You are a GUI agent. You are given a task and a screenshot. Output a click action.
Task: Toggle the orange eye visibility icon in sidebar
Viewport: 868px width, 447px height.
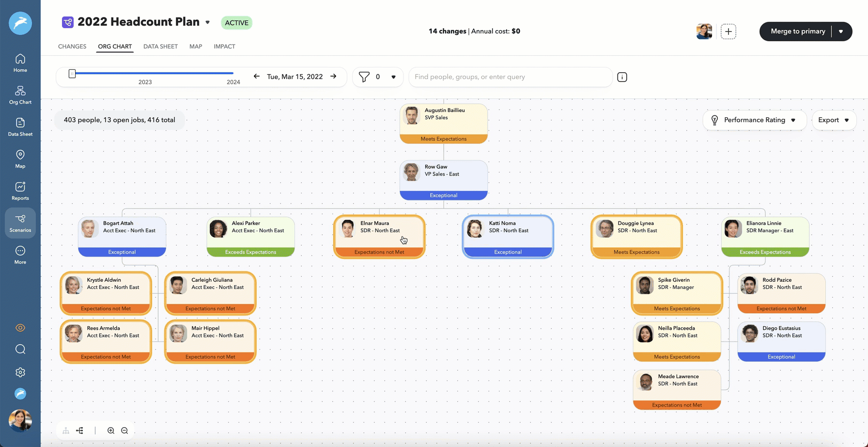click(20, 328)
